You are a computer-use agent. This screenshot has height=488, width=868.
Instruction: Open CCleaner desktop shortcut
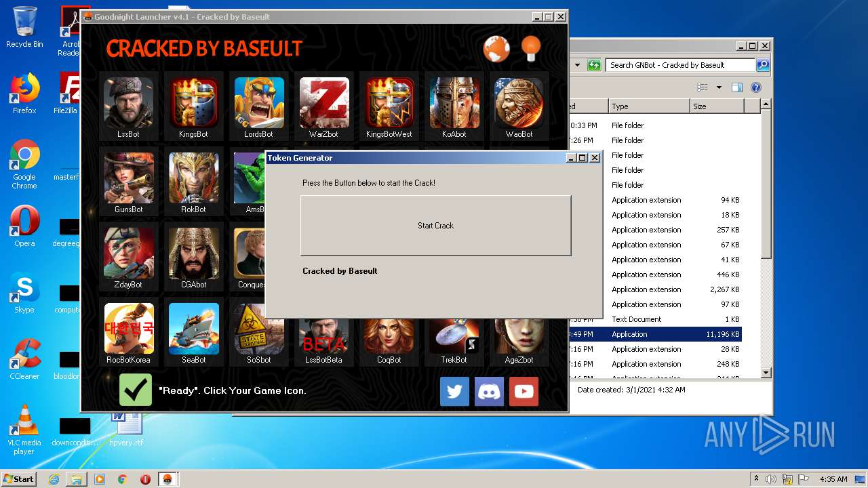coord(24,359)
